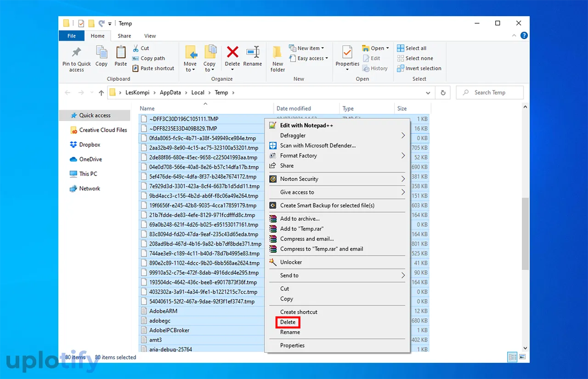Image resolution: width=588 pixels, height=379 pixels.
Task: Switch to the View ribbon tab
Action: pos(150,36)
